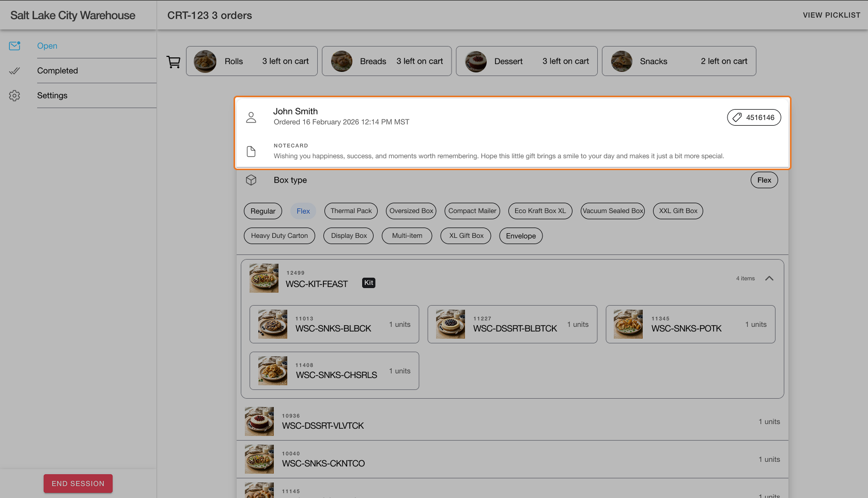Click the Completed double-check icon
This screenshot has height=498, width=868.
point(14,71)
